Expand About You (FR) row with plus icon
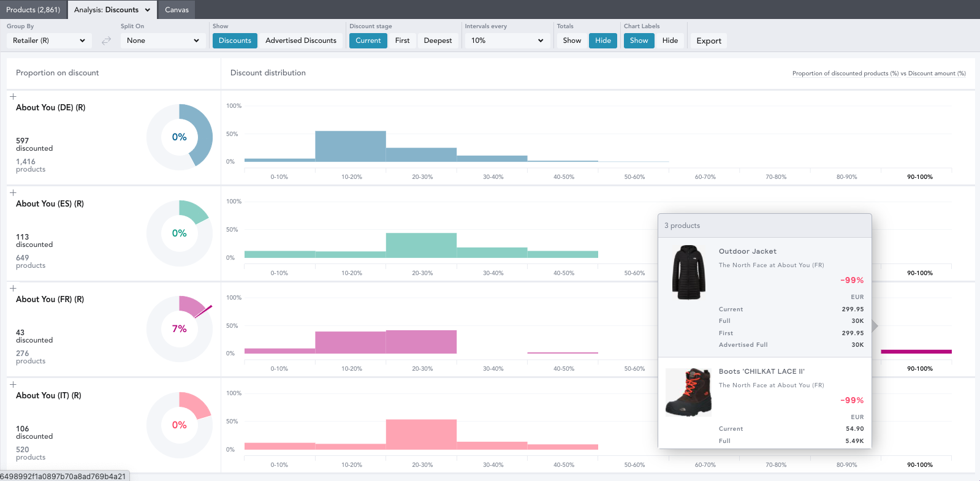Image resolution: width=980 pixels, height=481 pixels. (13, 289)
